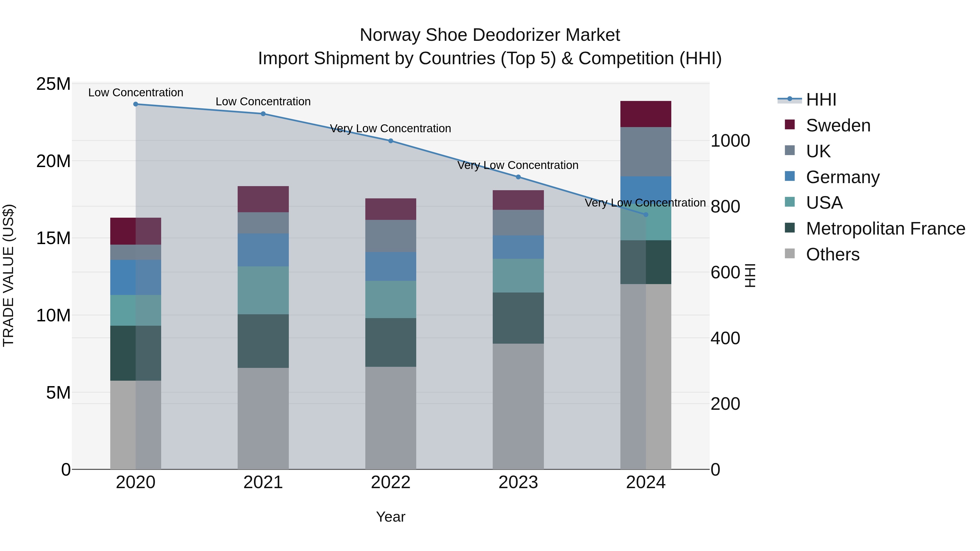Click the 2020 HHI data point
The height and width of the screenshot is (551, 980).
[136, 104]
